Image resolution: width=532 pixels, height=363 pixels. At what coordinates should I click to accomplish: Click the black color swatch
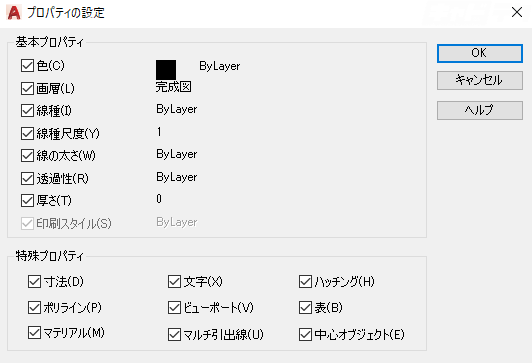(x=166, y=70)
